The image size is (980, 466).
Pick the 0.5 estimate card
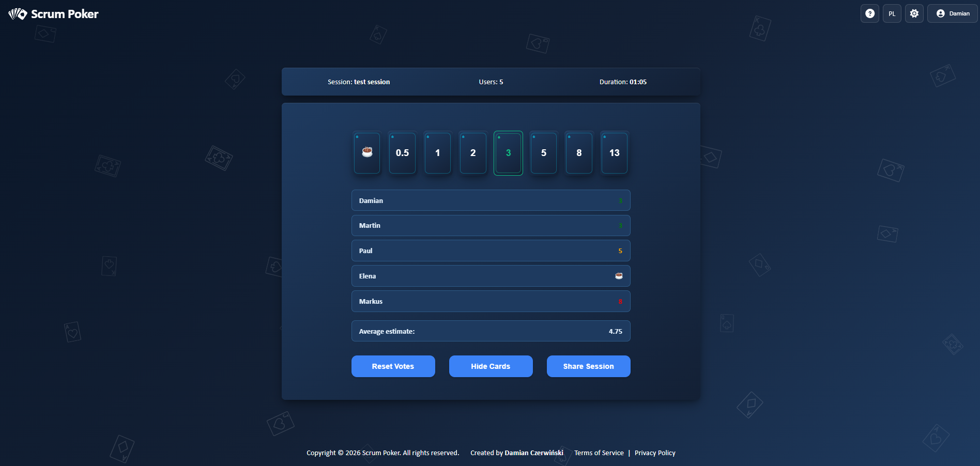402,153
